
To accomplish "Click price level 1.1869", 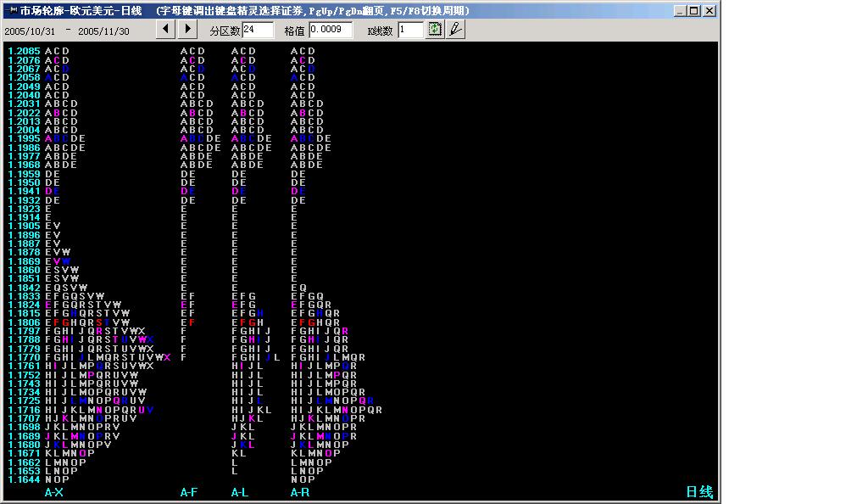I will (x=25, y=261).
